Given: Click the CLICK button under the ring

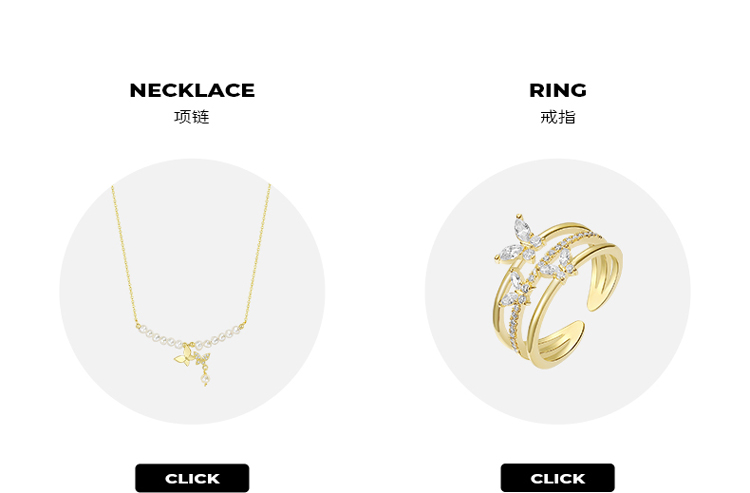Looking at the screenshot, I should (x=557, y=478).
